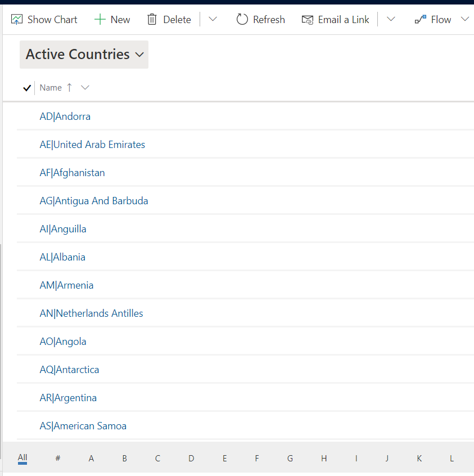Open the AS|American Samoa record

point(83,426)
